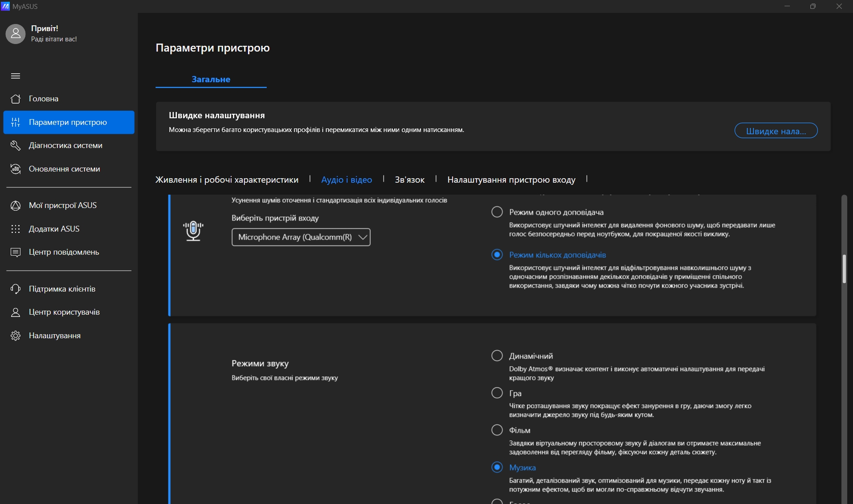Open Оновлення системи update icon
853x504 pixels.
click(16, 169)
